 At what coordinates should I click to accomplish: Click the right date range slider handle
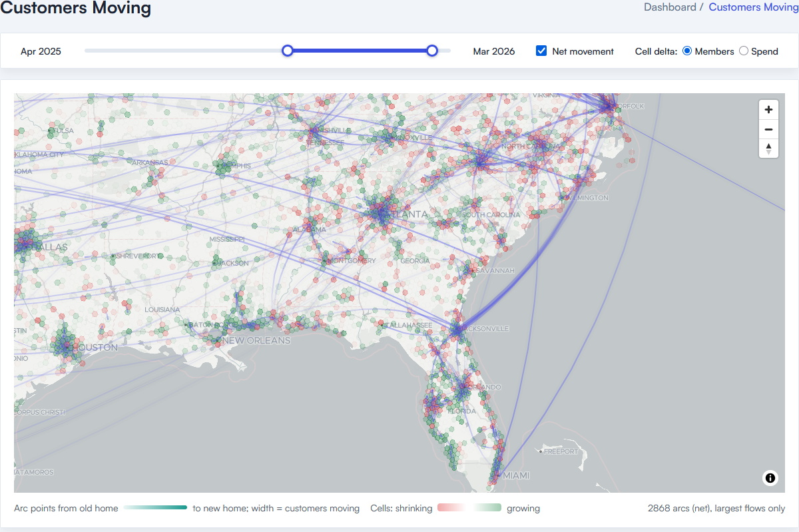point(432,51)
